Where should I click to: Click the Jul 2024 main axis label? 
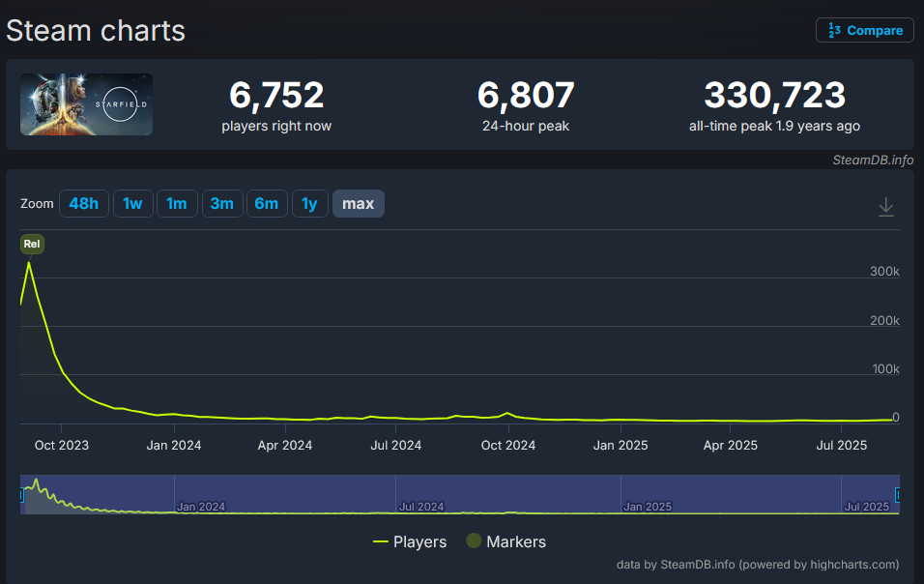(x=395, y=446)
